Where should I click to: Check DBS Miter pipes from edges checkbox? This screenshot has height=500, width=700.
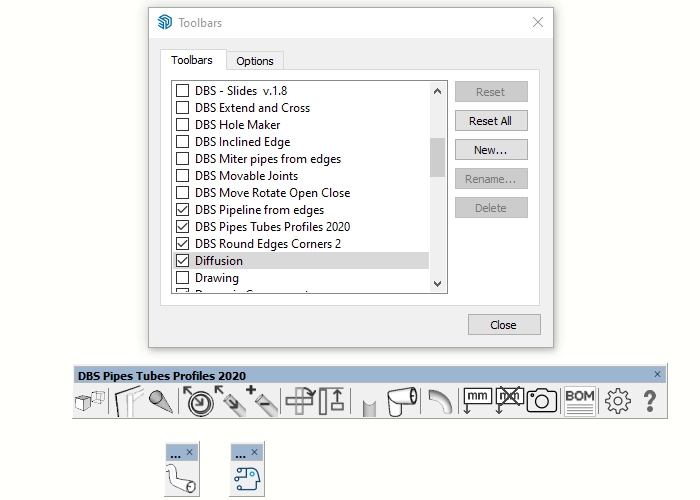pyautogui.click(x=182, y=158)
